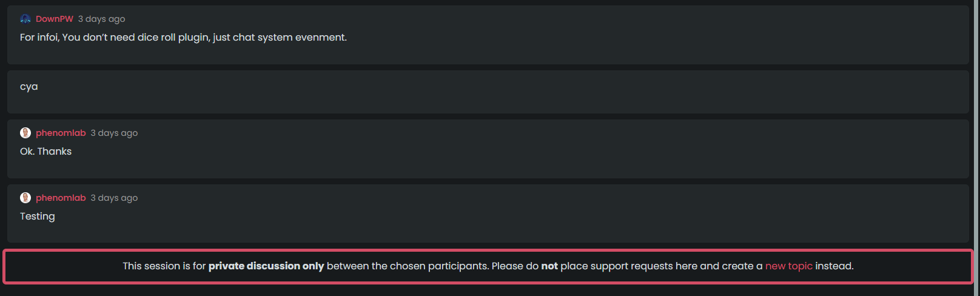Click the timestamp on the "Testing" post

[x=114, y=198]
